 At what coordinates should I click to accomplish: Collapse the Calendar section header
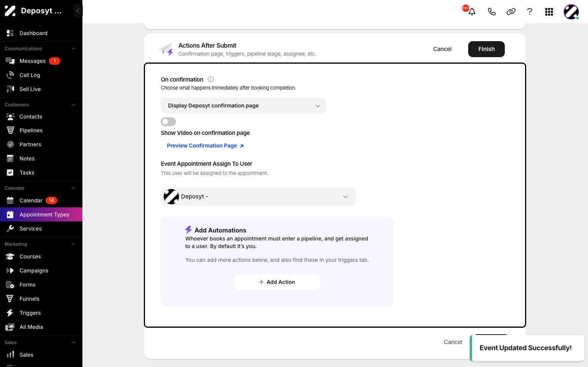click(74, 188)
